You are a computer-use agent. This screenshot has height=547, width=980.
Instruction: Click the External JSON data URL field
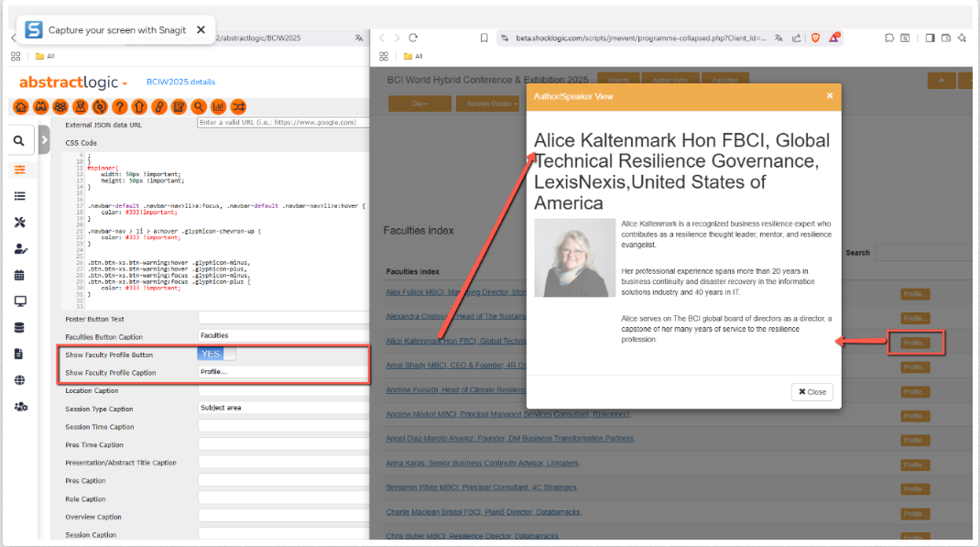(x=284, y=123)
